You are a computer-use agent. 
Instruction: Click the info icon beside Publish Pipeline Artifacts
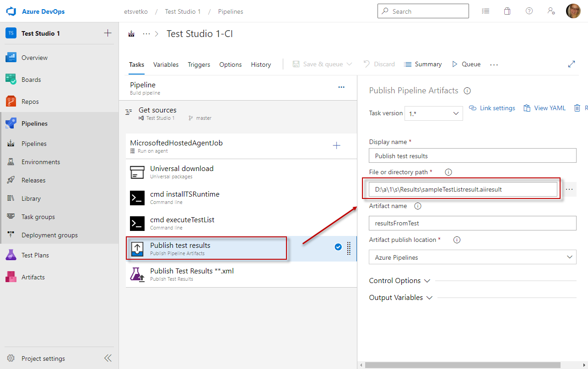pyautogui.click(x=467, y=91)
